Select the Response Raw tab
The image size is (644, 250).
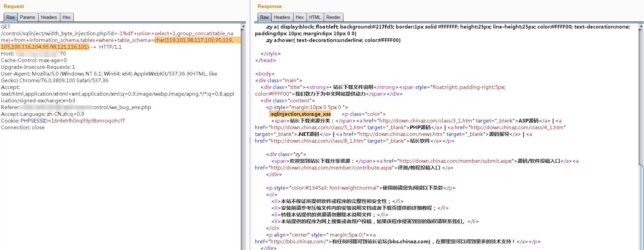click(264, 17)
